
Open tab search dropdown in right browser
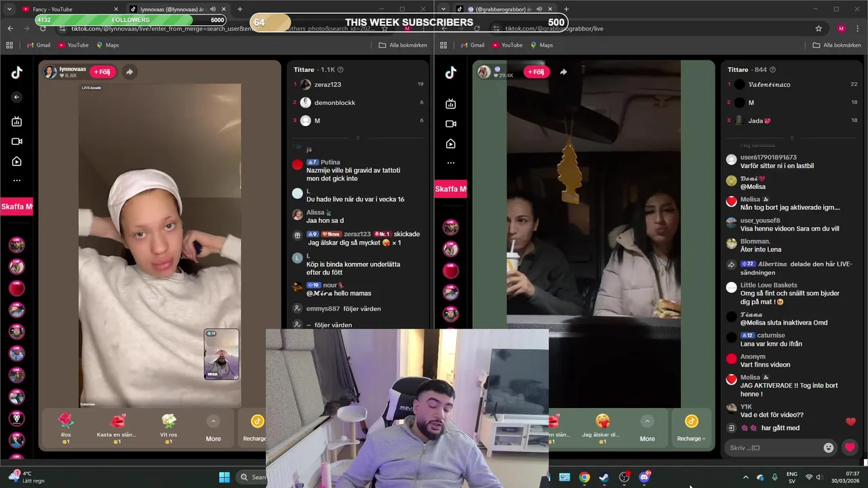[x=443, y=9]
